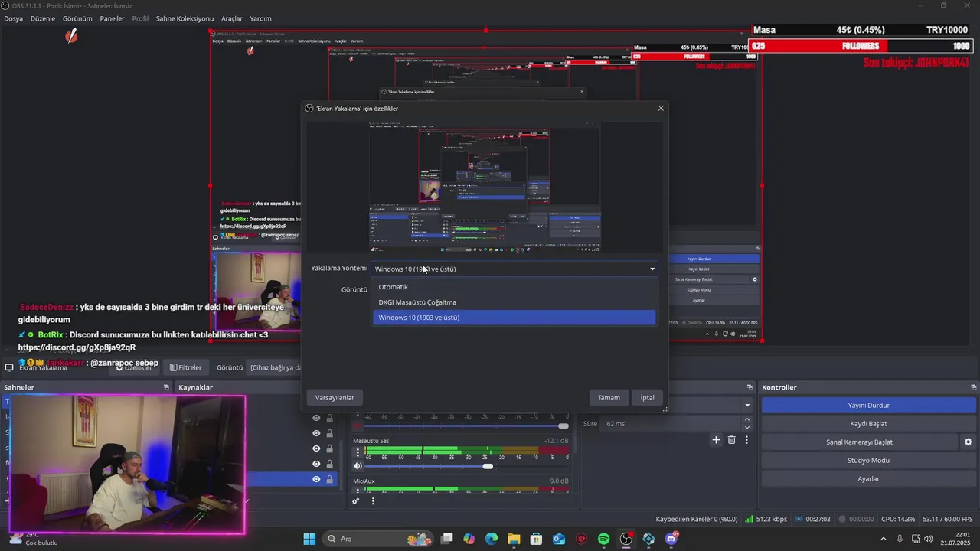This screenshot has width=980, height=551.
Task: Open scene transition properties three-dot menu
Action: coord(746,440)
